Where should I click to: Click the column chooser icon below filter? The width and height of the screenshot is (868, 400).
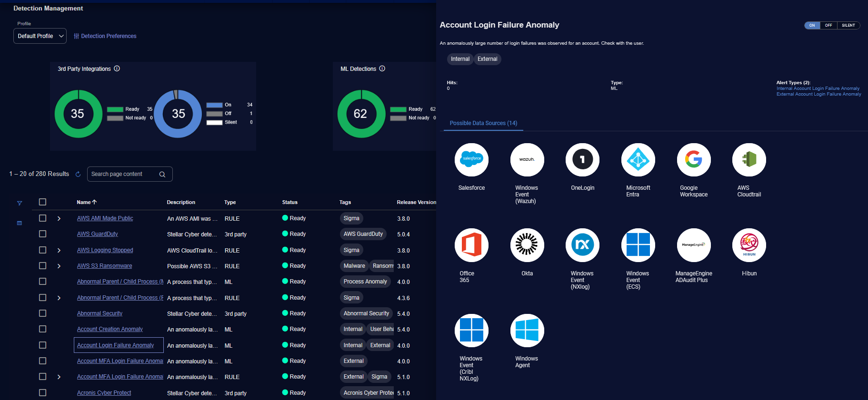coord(20,223)
